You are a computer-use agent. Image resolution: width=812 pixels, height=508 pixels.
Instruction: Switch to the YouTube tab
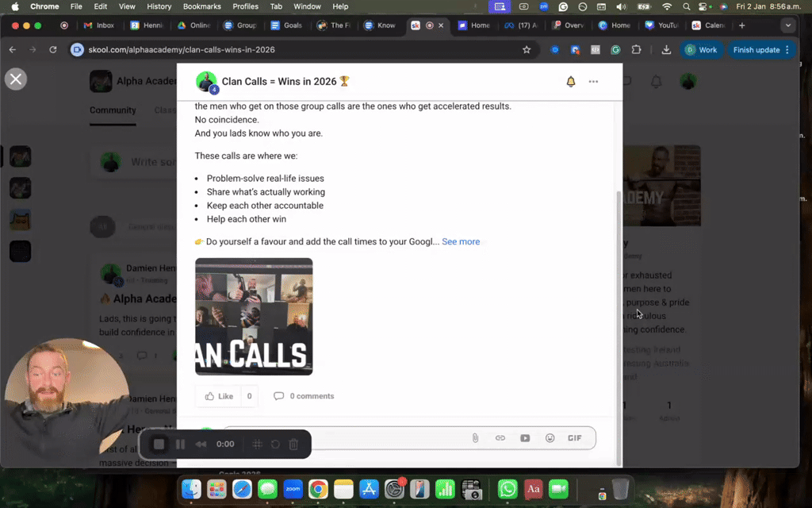(661, 25)
